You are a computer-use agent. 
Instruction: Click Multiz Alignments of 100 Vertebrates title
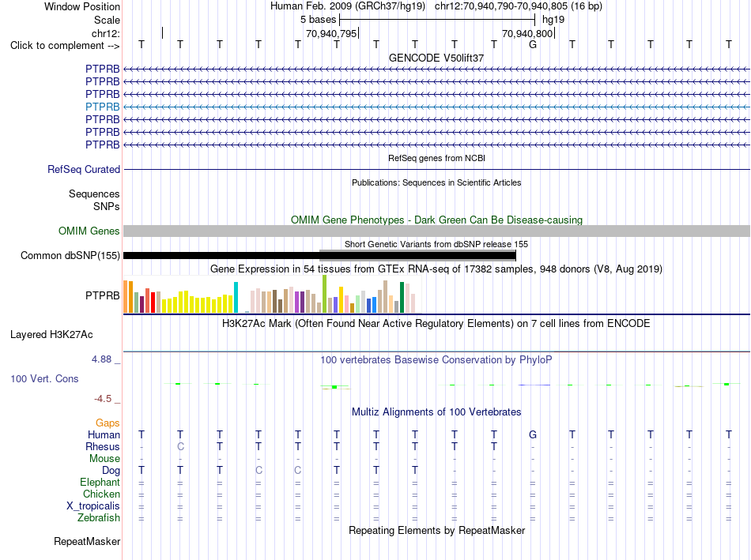pyautogui.click(x=436, y=412)
